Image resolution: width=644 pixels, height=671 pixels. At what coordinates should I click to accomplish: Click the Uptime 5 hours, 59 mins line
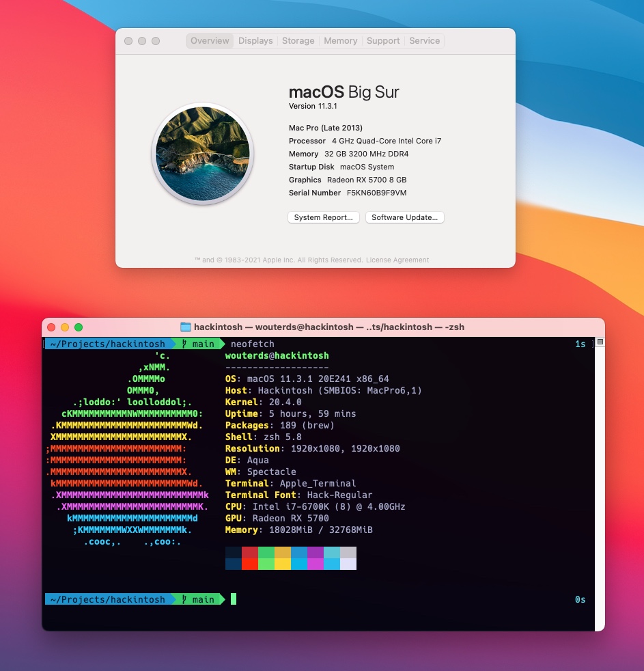pyautogui.click(x=291, y=413)
